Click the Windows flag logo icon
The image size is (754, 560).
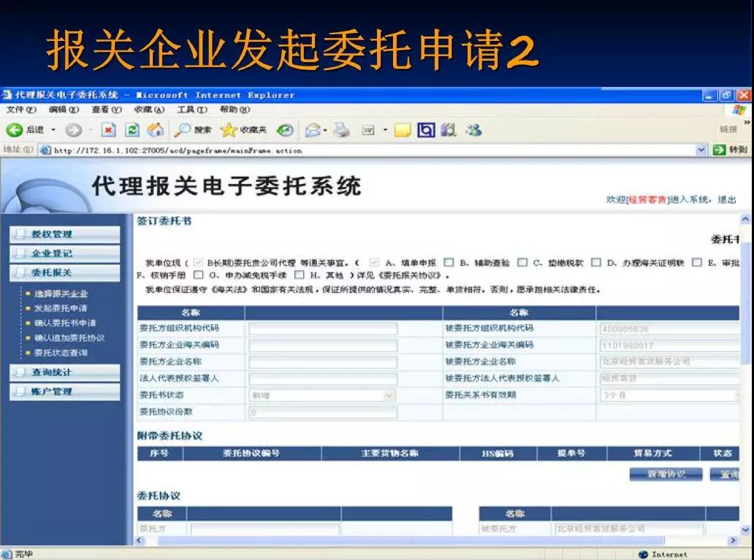coord(739,110)
